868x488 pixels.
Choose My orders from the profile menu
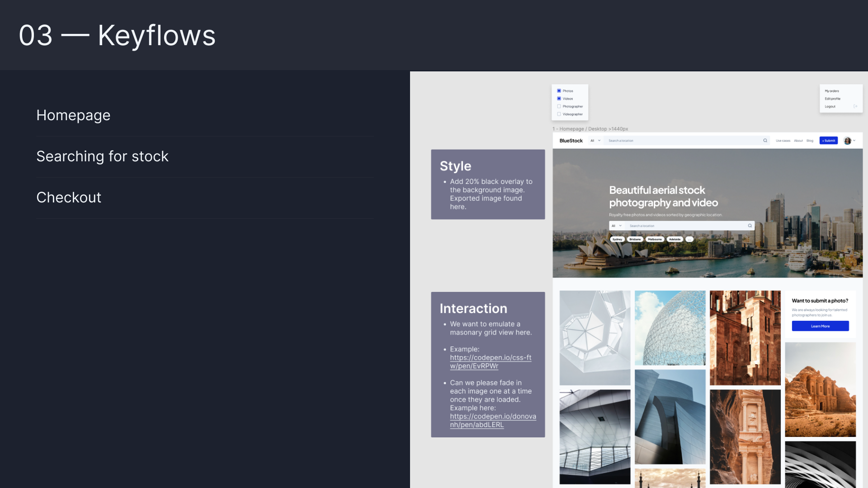832,91
